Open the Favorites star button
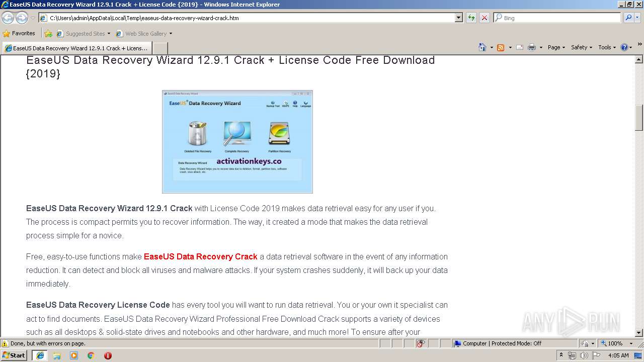 (x=19, y=33)
